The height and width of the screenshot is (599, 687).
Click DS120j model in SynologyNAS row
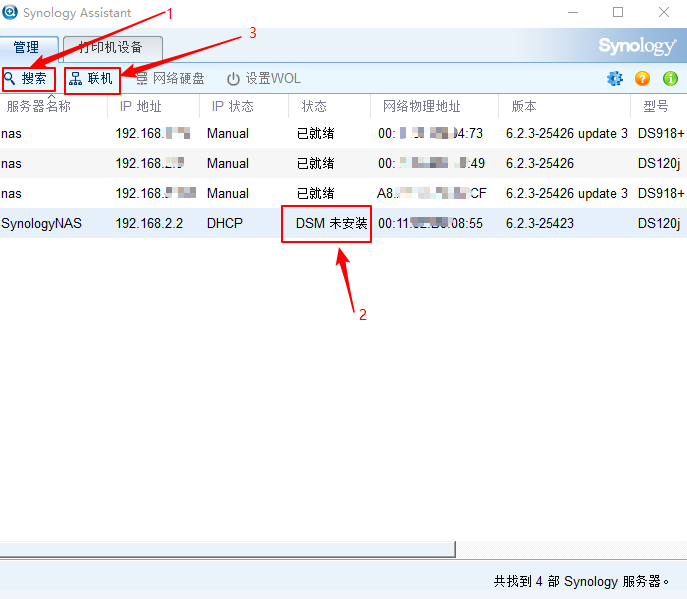659,223
